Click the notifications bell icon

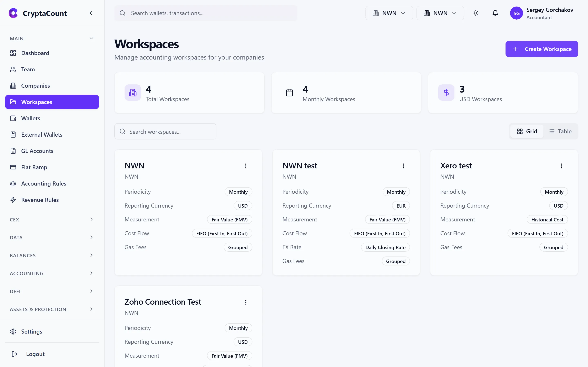tap(495, 13)
